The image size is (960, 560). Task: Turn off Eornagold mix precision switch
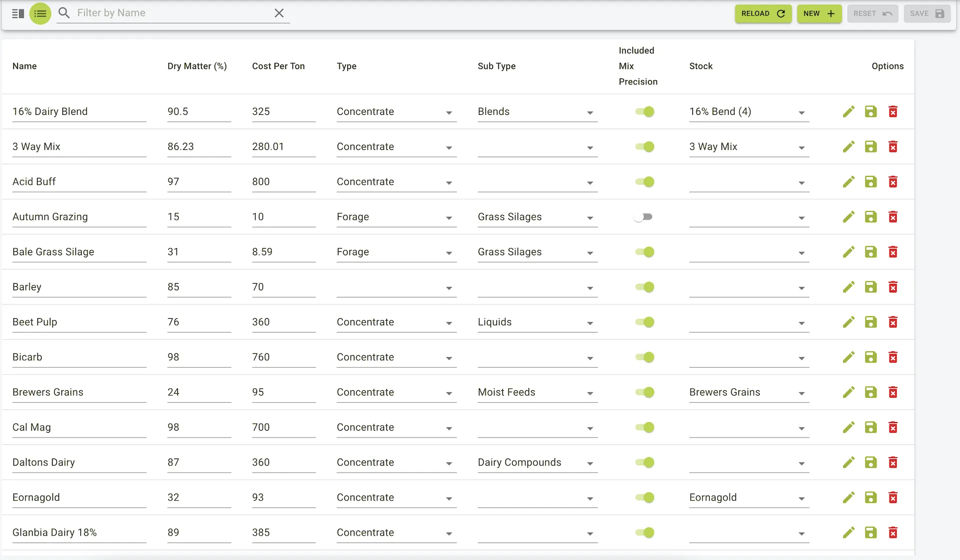pos(644,498)
